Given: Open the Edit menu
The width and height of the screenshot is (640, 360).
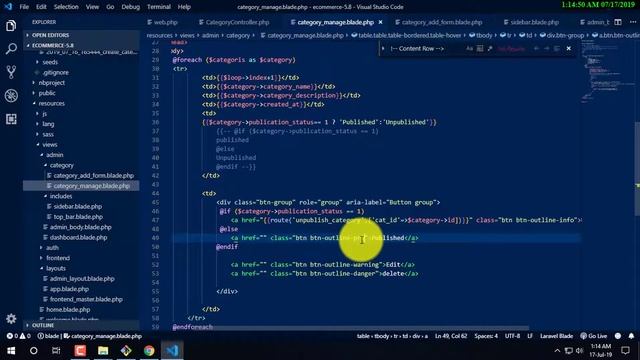Looking at the screenshot, I should pos(41,7).
